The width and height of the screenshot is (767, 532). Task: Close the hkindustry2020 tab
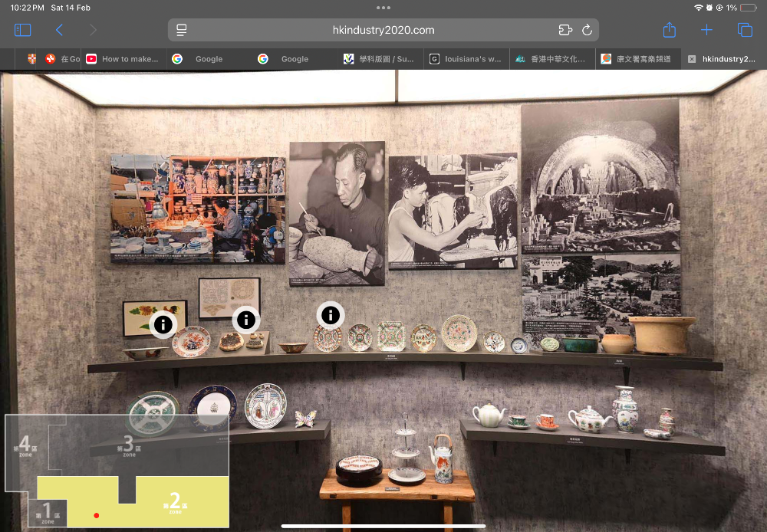coord(692,59)
